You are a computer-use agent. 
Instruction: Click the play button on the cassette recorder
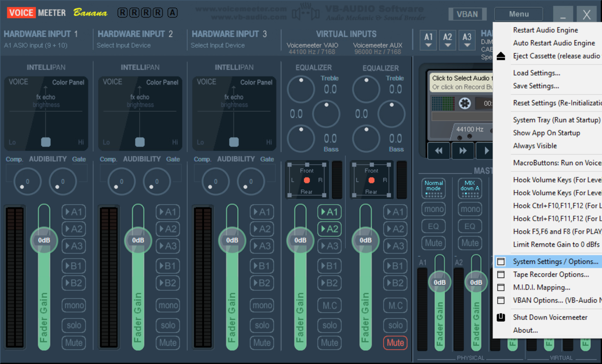point(486,151)
